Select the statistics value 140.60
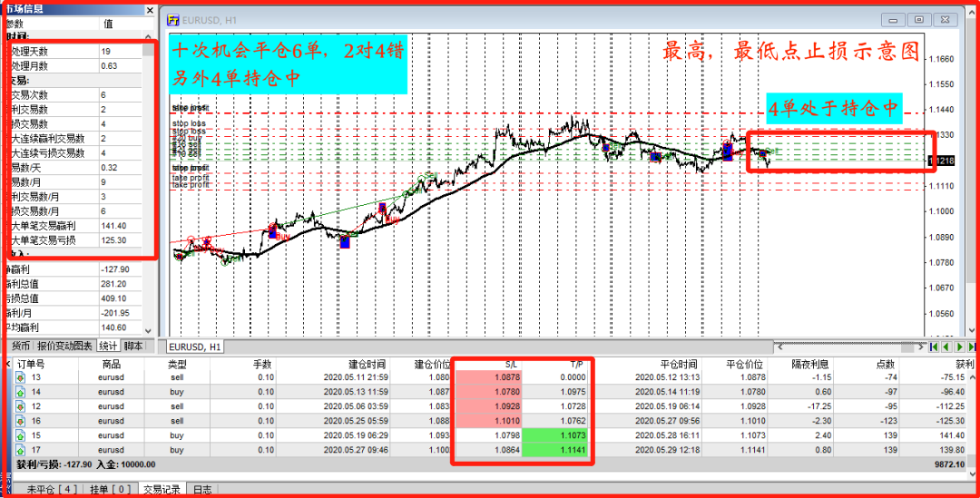980x498 pixels. click(x=113, y=327)
